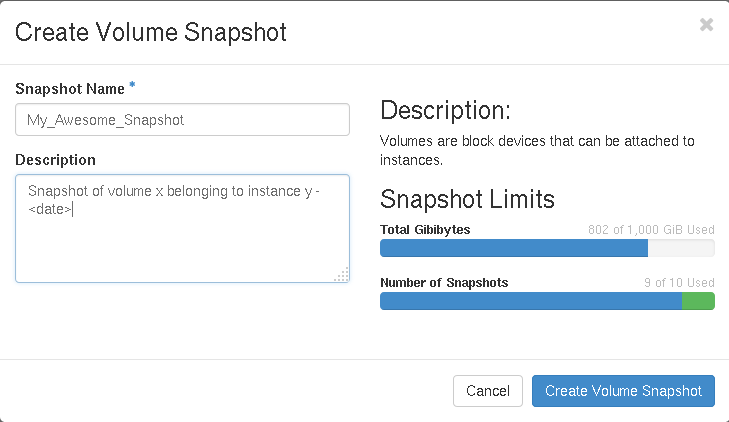The image size is (729, 422).
Task: Click the Snapshot Name label
Action: [x=70, y=89]
